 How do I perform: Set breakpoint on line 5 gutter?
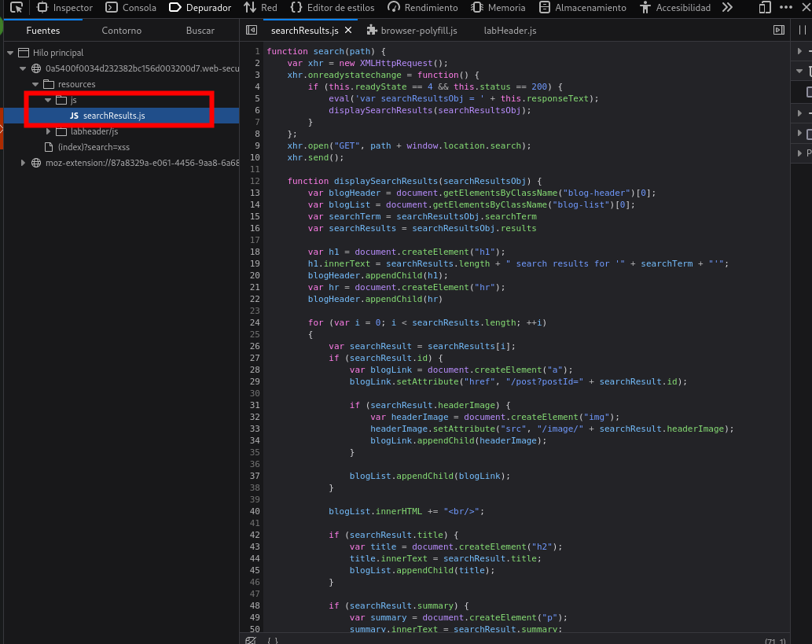(x=257, y=98)
